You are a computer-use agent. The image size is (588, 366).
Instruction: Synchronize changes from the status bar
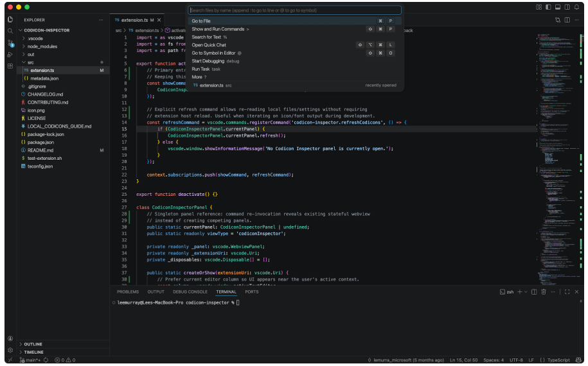[x=46, y=360]
